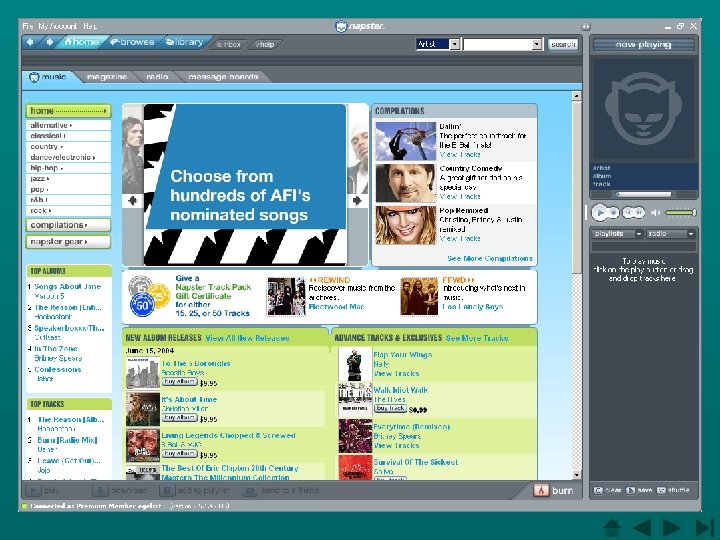This screenshot has height=540, width=720.
Task: Show previous banner with left carousel arrow
Action: click(x=133, y=201)
